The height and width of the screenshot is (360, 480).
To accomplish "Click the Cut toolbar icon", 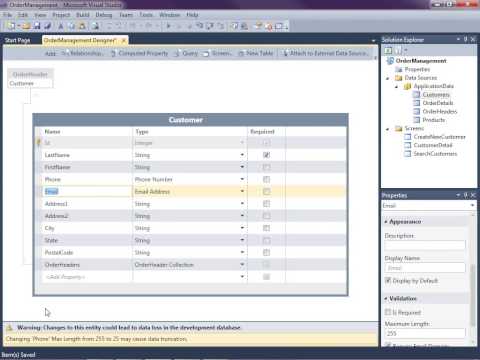I will [x=61, y=26].
